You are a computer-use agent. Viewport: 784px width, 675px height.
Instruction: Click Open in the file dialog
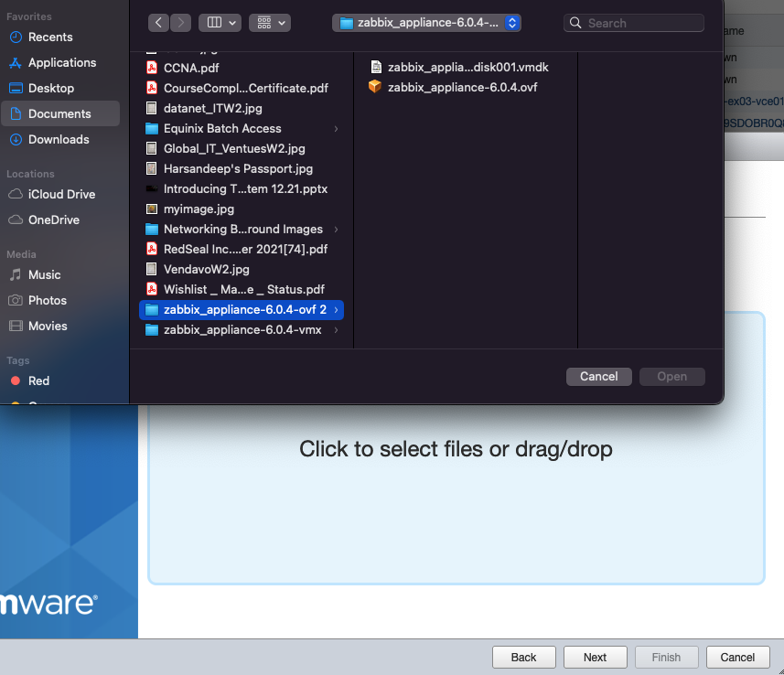coord(672,377)
